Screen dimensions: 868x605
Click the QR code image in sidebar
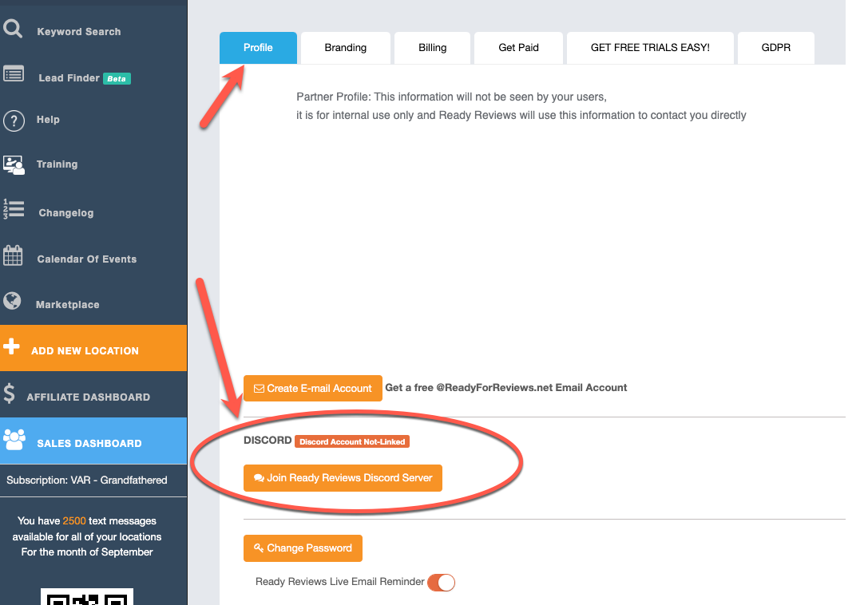87,597
